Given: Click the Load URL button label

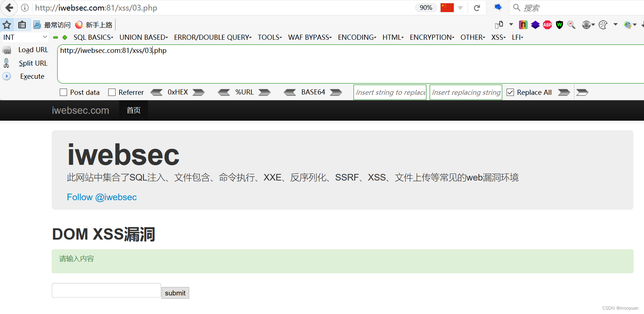Looking at the screenshot, I should click(33, 50).
